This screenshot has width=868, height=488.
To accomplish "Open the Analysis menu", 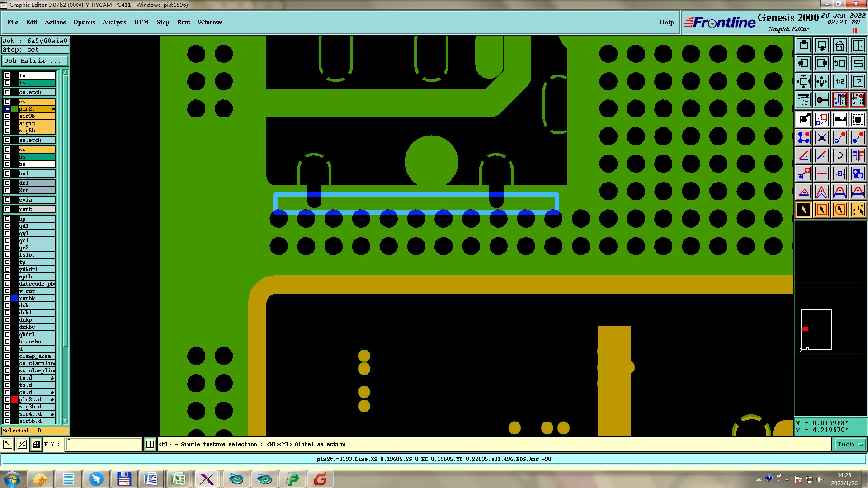I will (114, 22).
